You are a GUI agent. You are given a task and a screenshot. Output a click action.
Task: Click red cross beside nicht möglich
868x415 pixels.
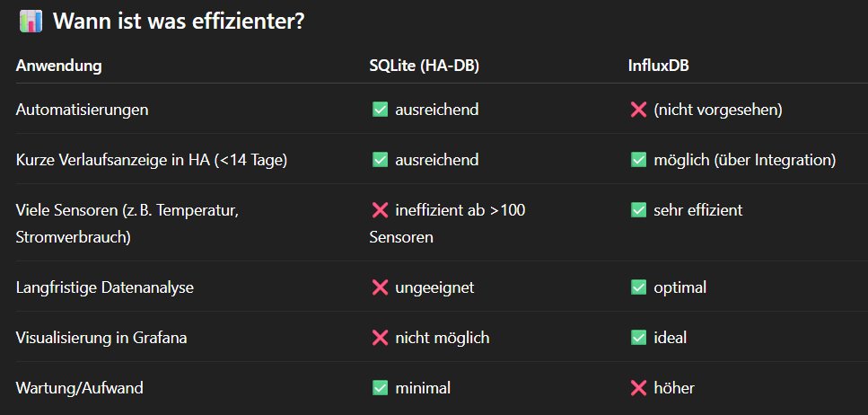pyautogui.click(x=380, y=338)
